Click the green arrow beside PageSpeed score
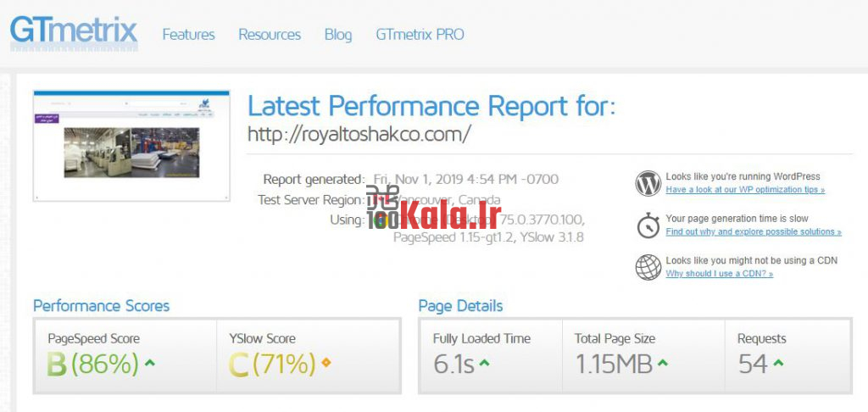 click(x=149, y=364)
